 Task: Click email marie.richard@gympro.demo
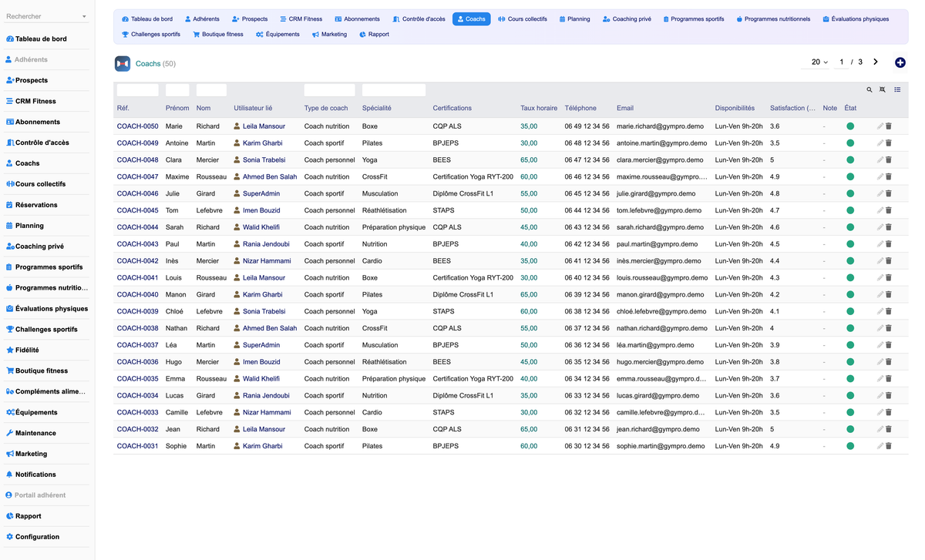pyautogui.click(x=661, y=126)
